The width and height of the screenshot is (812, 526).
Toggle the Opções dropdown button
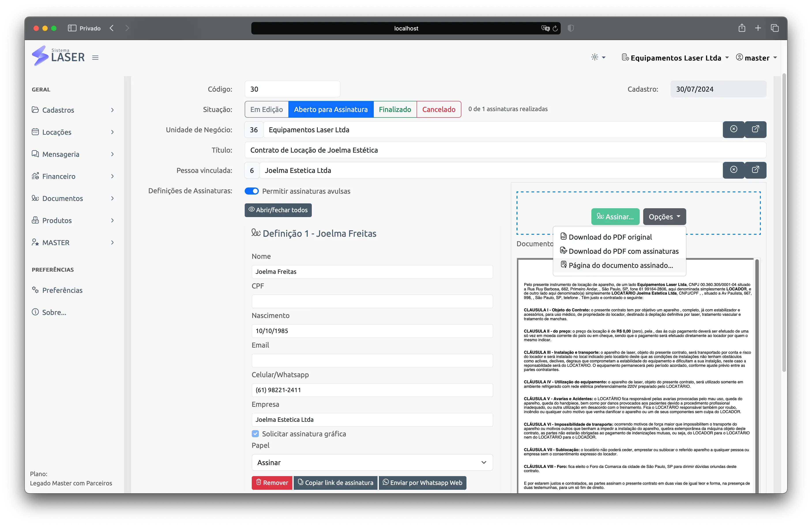pyautogui.click(x=664, y=217)
